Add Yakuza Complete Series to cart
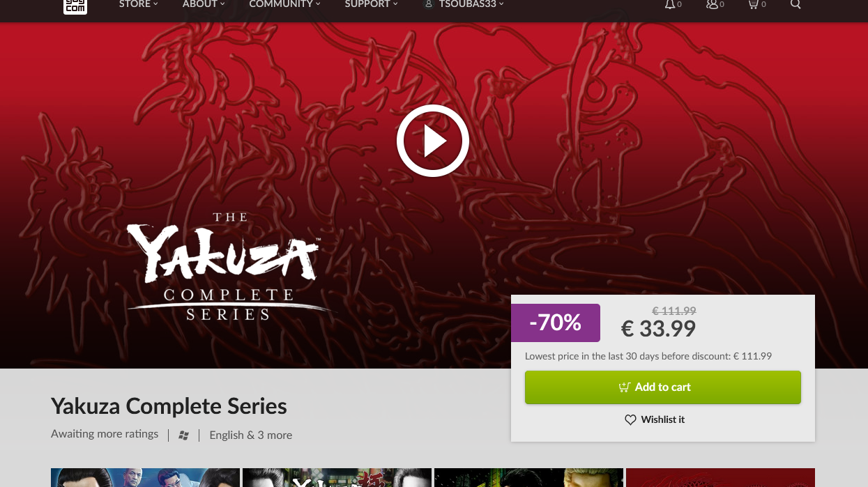The width and height of the screenshot is (868, 487). (662, 387)
